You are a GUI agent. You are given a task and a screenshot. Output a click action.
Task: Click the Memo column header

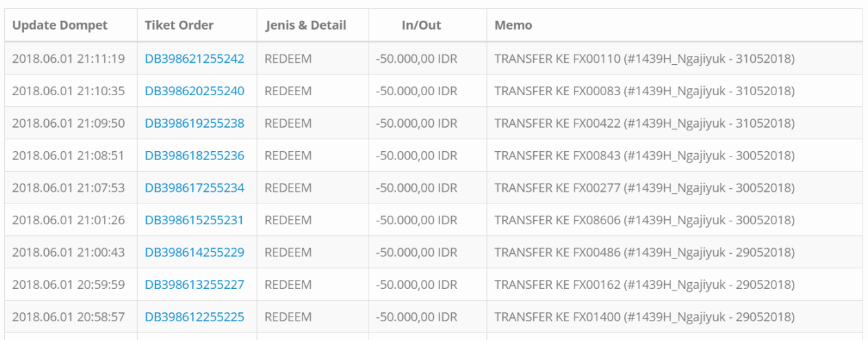pos(513,26)
